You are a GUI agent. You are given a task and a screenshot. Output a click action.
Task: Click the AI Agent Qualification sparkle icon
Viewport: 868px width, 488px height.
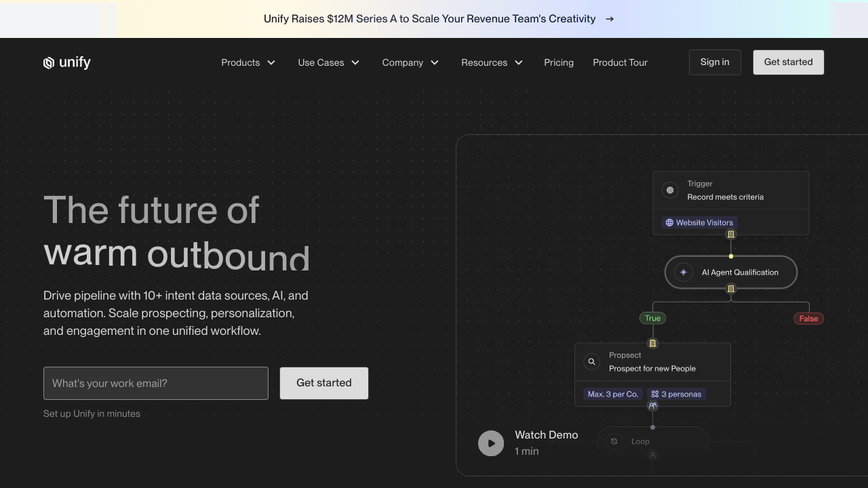[683, 272]
